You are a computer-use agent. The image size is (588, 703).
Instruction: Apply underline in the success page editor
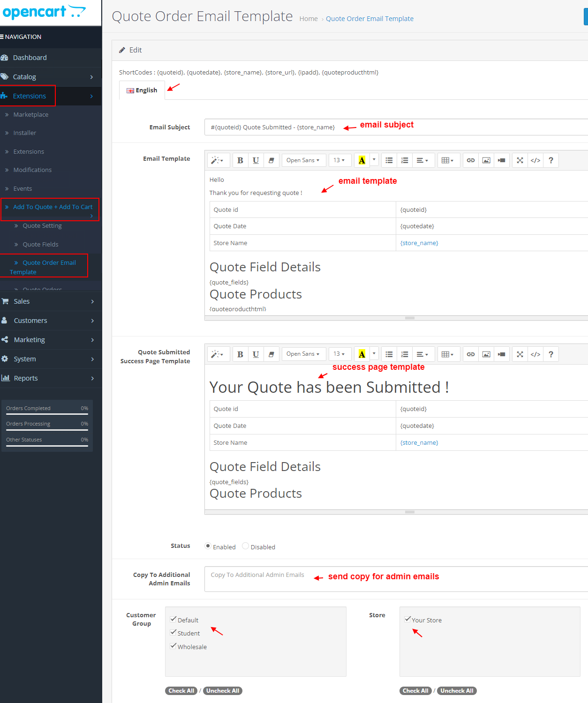tap(256, 354)
